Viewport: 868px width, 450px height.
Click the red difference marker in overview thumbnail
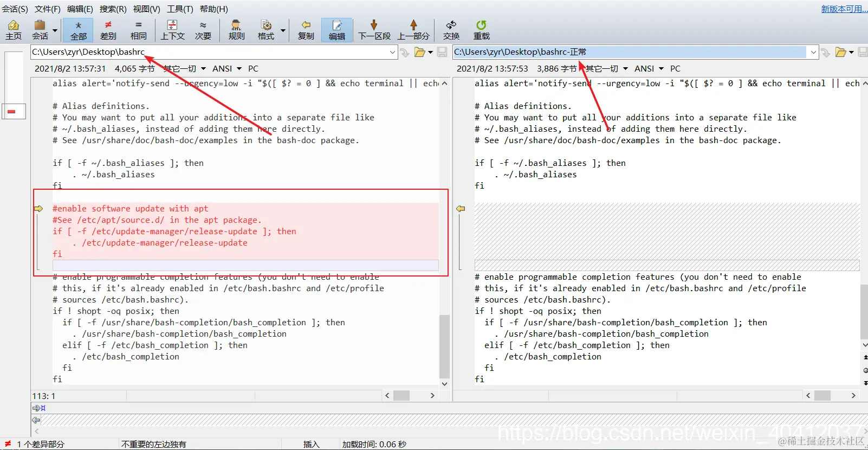12,112
